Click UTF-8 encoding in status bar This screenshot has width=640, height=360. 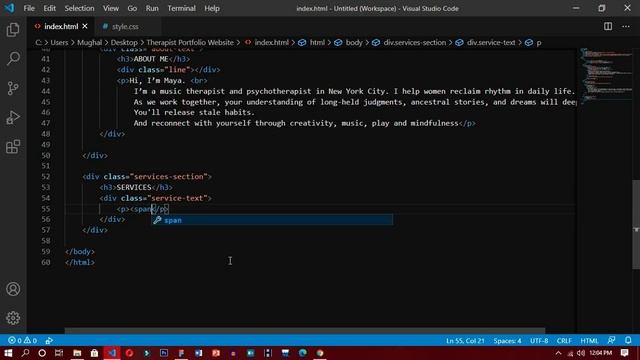[x=539, y=340]
